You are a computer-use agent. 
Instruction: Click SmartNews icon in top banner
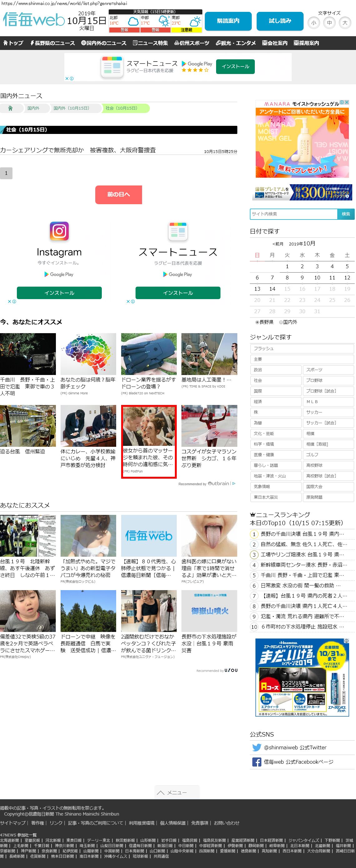pos(112,67)
